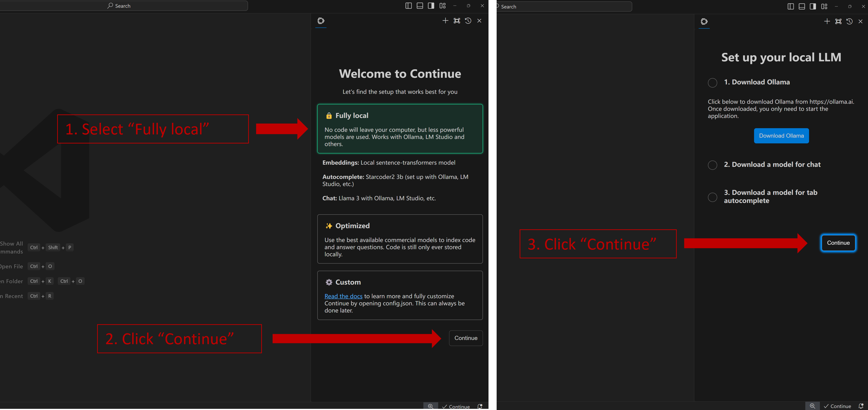
Task: Click Continue checkmark item in right status bar
Action: (838, 406)
